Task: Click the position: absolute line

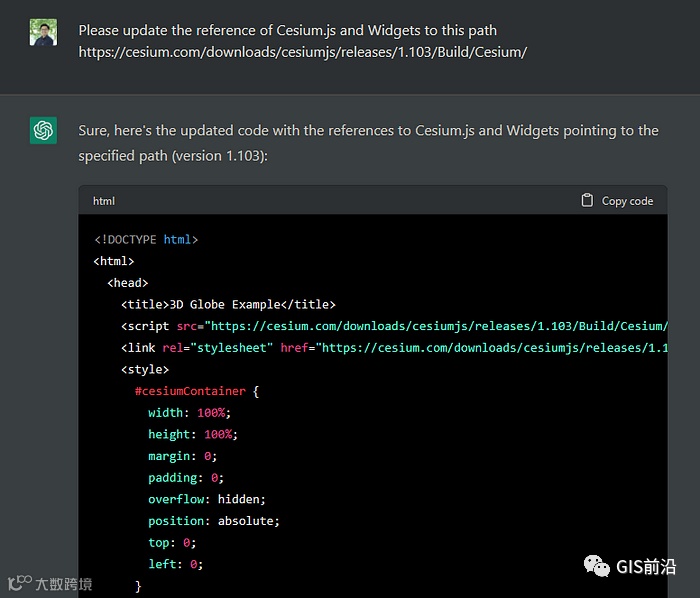Action: tap(214, 521)
